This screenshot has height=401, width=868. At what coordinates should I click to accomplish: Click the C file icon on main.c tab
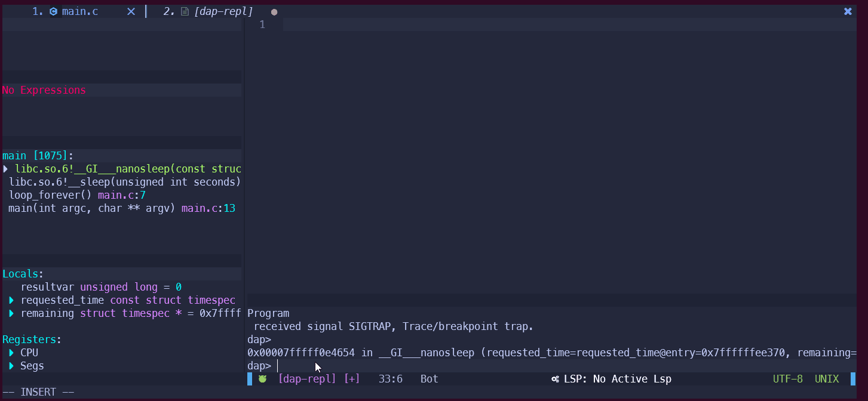pos(54,11)
